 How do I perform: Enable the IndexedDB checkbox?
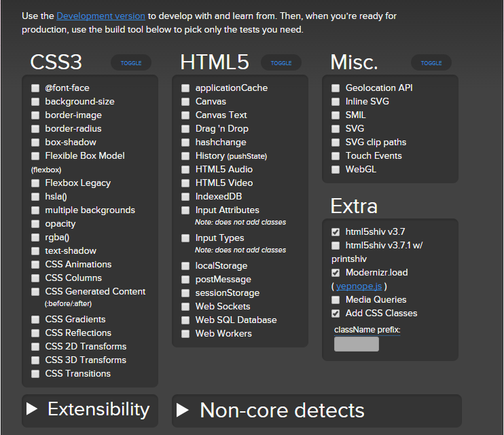(x=185, y=197)
